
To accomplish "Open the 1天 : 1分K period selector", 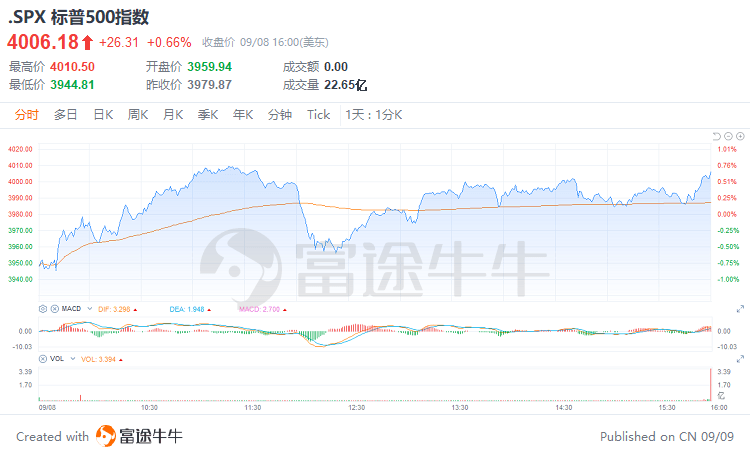I will 374,115.
